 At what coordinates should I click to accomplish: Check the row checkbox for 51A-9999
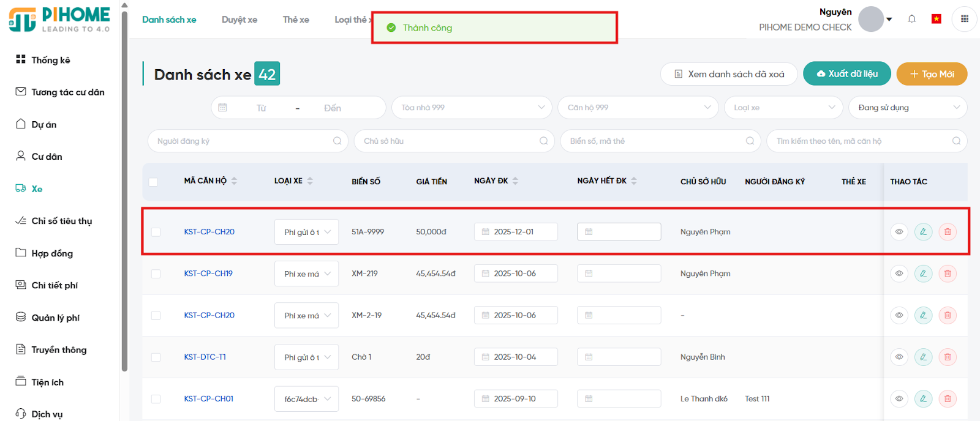pyautogui.click(x=156, y=232)
